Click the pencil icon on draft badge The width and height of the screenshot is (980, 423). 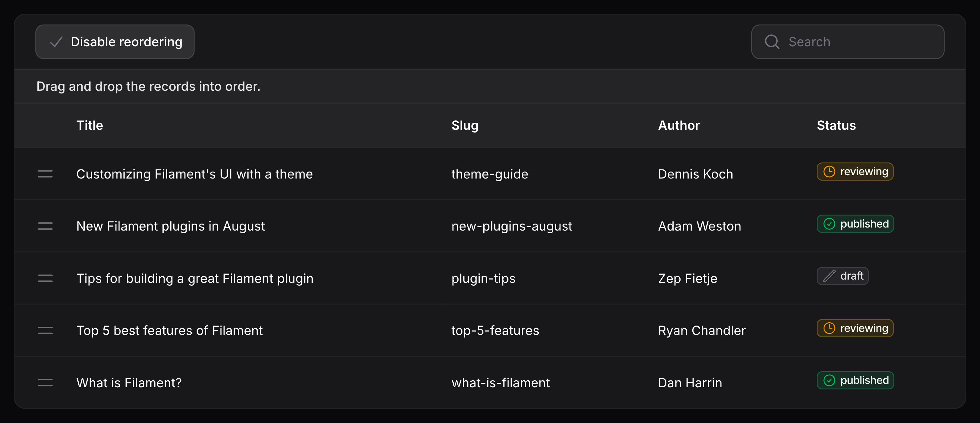829,276
